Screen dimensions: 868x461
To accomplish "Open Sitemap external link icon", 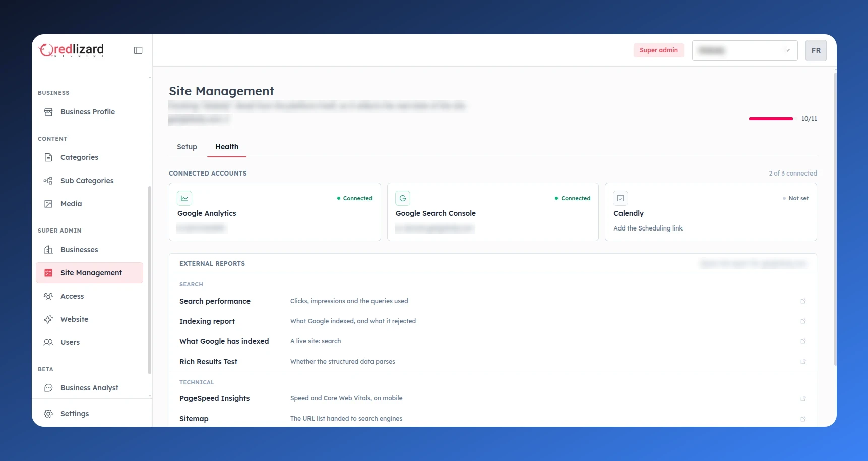I will tap(803, 419).
